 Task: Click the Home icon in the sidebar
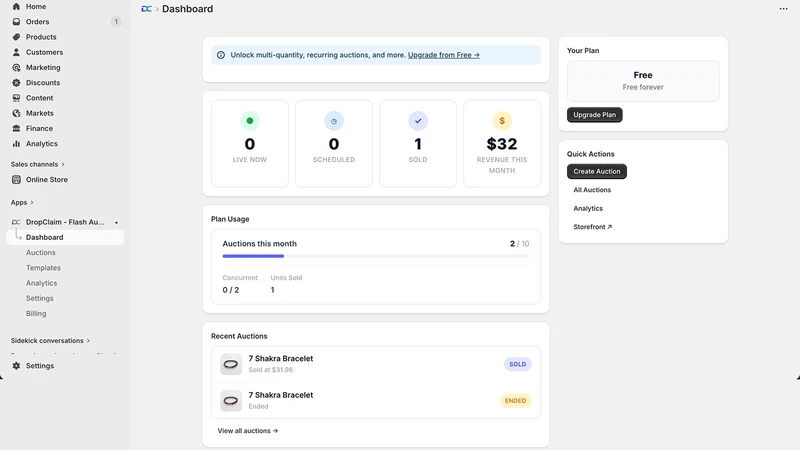[x=16, y=7]
